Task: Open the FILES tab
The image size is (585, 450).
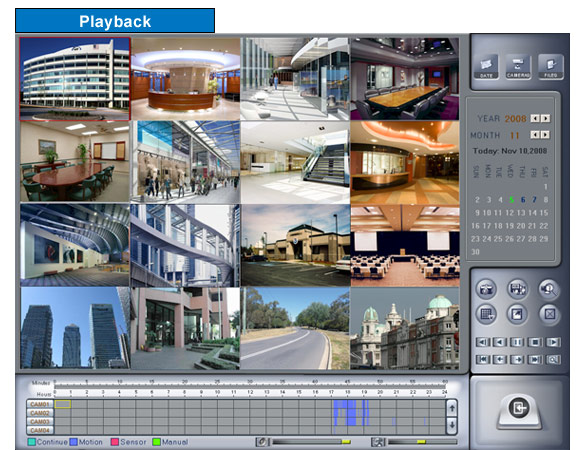Action: 551,66
